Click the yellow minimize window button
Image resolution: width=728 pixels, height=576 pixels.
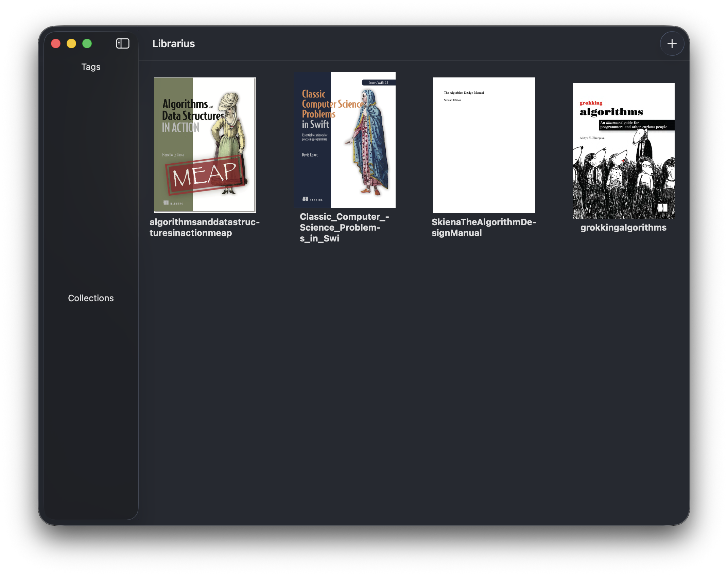71,43
